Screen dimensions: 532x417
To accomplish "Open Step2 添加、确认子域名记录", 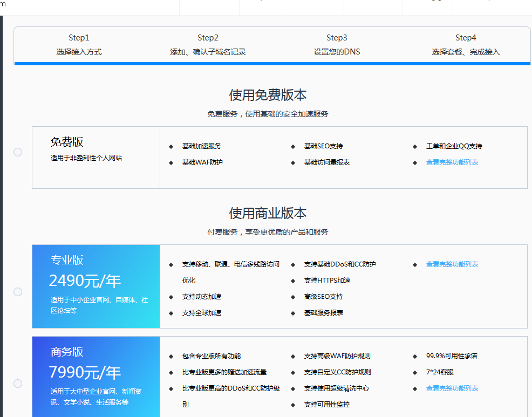I will 208,45.
